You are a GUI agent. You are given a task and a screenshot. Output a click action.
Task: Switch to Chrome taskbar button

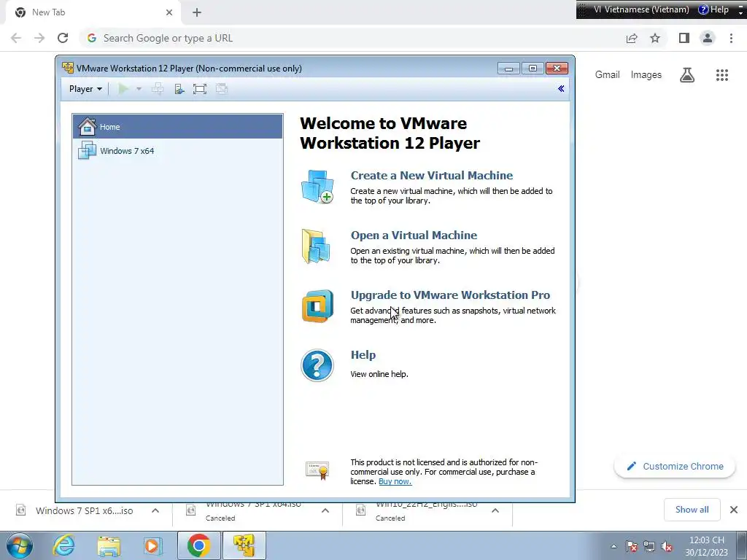pos(198,545)
